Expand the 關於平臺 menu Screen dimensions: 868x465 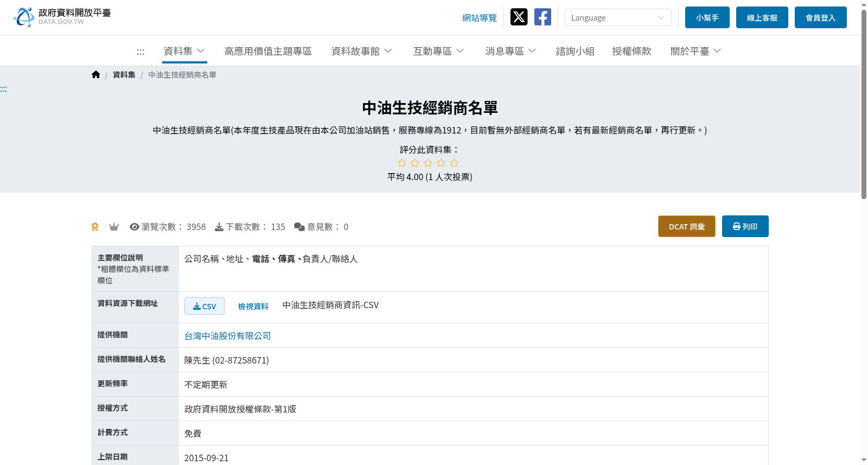point(696,51)
